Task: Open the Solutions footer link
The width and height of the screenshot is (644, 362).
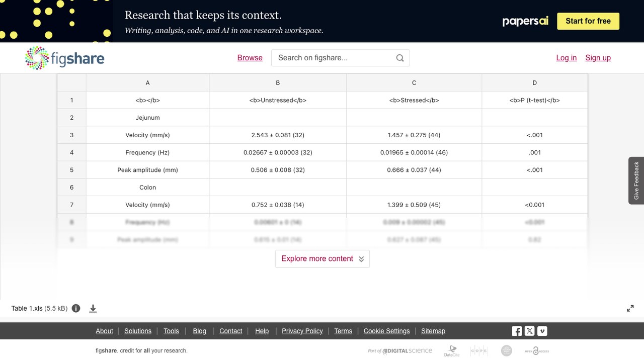Action: 138,331
